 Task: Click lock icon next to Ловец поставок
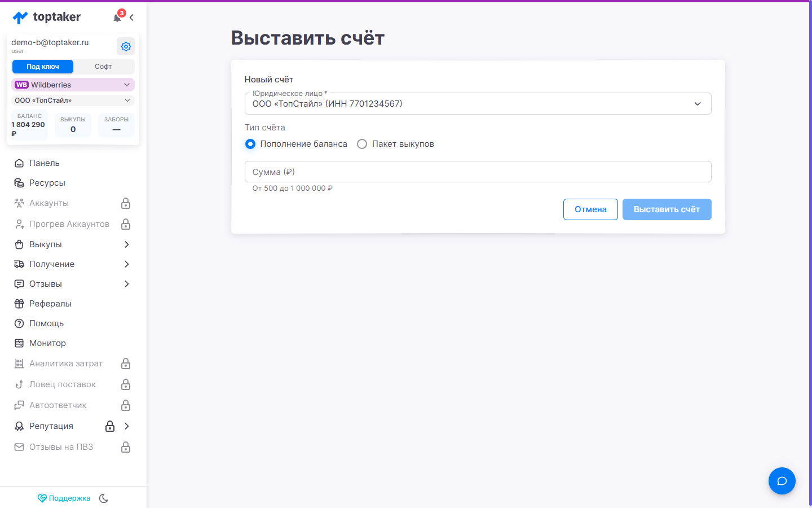(126, 384)
